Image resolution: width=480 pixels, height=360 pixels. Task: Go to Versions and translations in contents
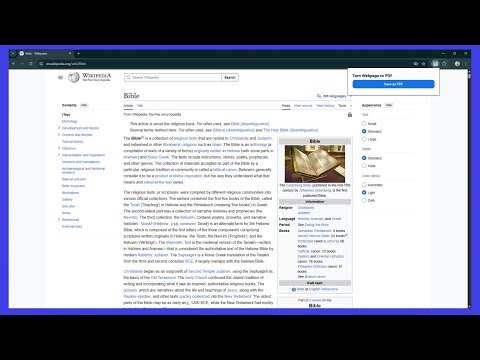[81, 162]
